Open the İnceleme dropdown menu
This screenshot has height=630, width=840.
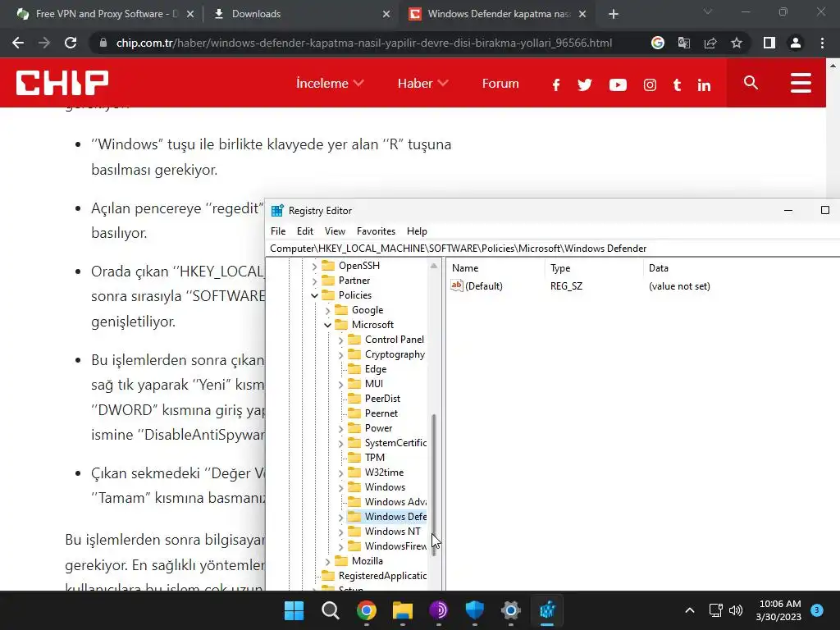point(330,83)
